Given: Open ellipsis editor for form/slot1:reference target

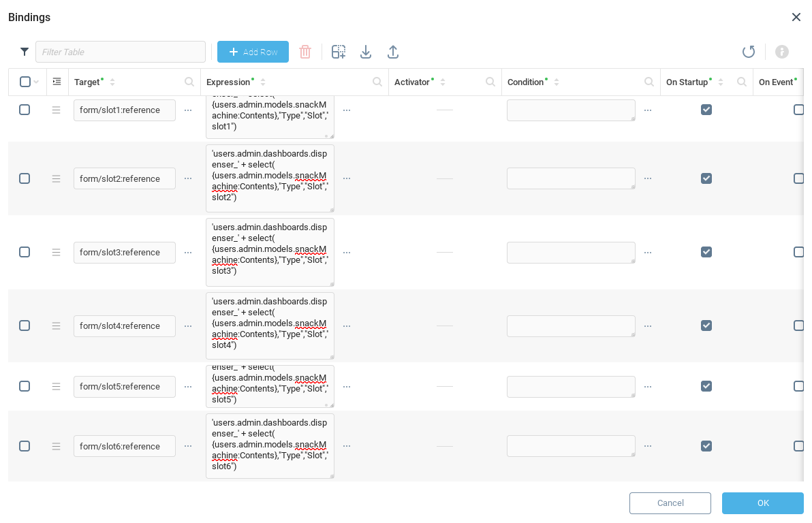Looking at the screenshot, I should (188, 110).
